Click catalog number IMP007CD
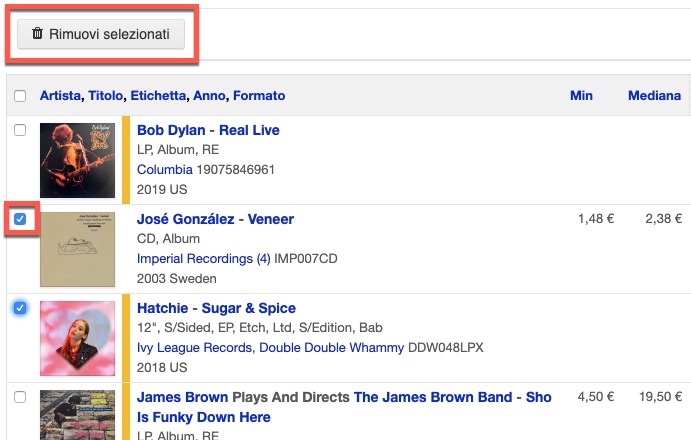691x440 pixels. coord(306,259)
